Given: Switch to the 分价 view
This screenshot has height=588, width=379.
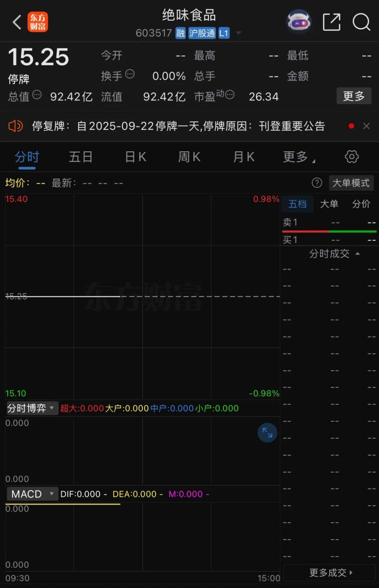Looking at the screenshot, I should point(361,204).
